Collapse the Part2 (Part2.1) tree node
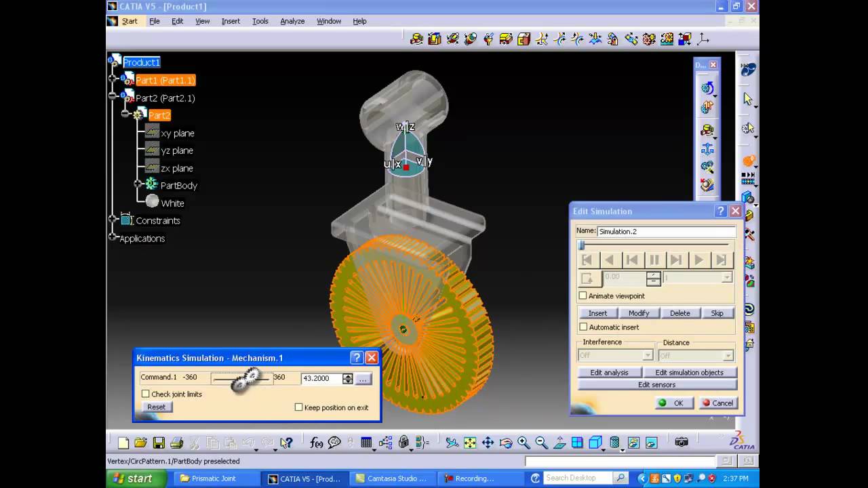The height and width of the screenshot is (488, 868). 113,97
